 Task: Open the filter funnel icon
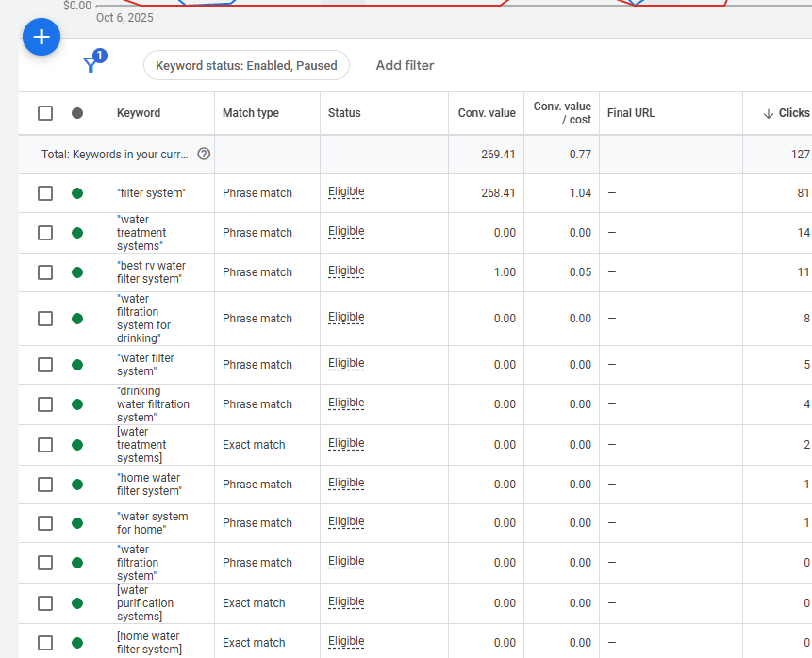click(91, 65)
